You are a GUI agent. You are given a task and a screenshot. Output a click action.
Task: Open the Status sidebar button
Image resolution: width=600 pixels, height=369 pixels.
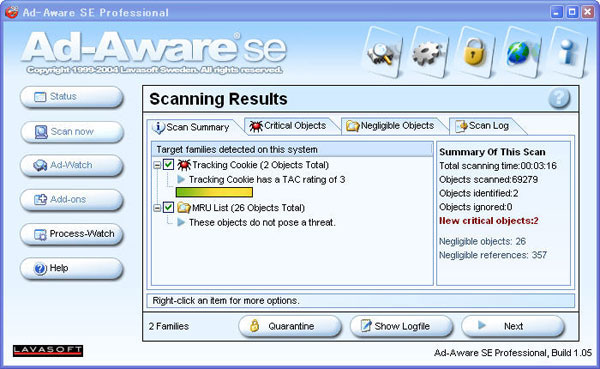click(72, 97)
